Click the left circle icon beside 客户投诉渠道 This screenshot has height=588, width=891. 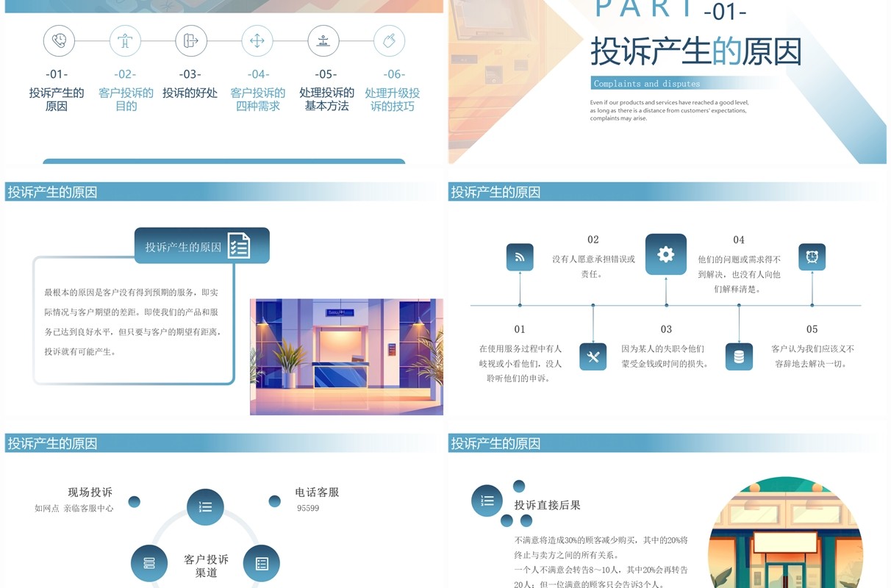[149, 563]
